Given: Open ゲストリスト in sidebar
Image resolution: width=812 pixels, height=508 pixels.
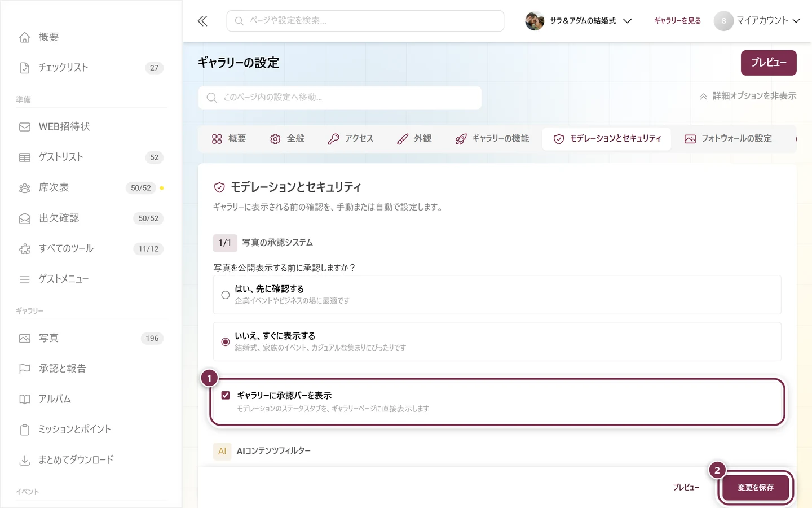Looking at the screenshot, I should tap(91, 157).
